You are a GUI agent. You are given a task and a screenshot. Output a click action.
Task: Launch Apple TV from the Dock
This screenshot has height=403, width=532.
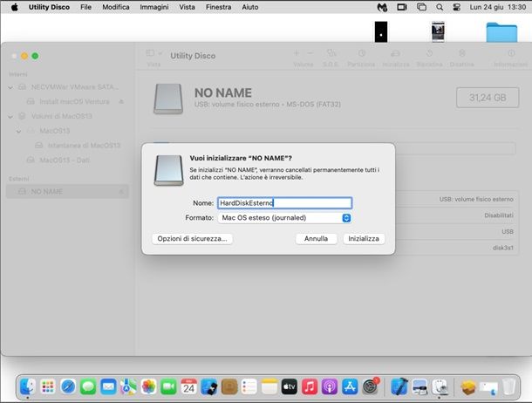290,386
